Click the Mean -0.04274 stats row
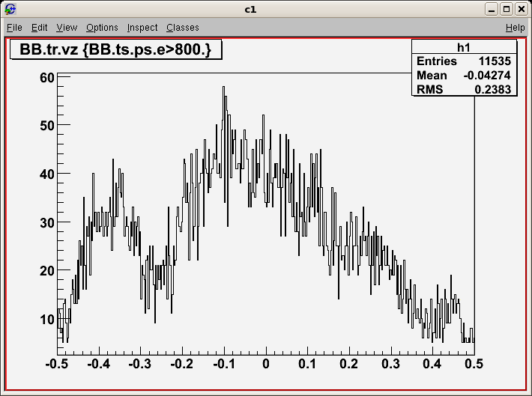Screen dimensions: 532x396 464,76
